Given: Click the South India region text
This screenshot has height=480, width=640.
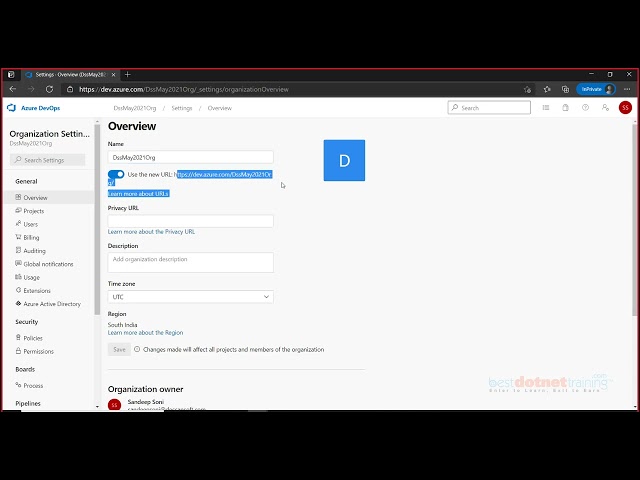Looking at the screenshot, I should [x=122, y=325].
